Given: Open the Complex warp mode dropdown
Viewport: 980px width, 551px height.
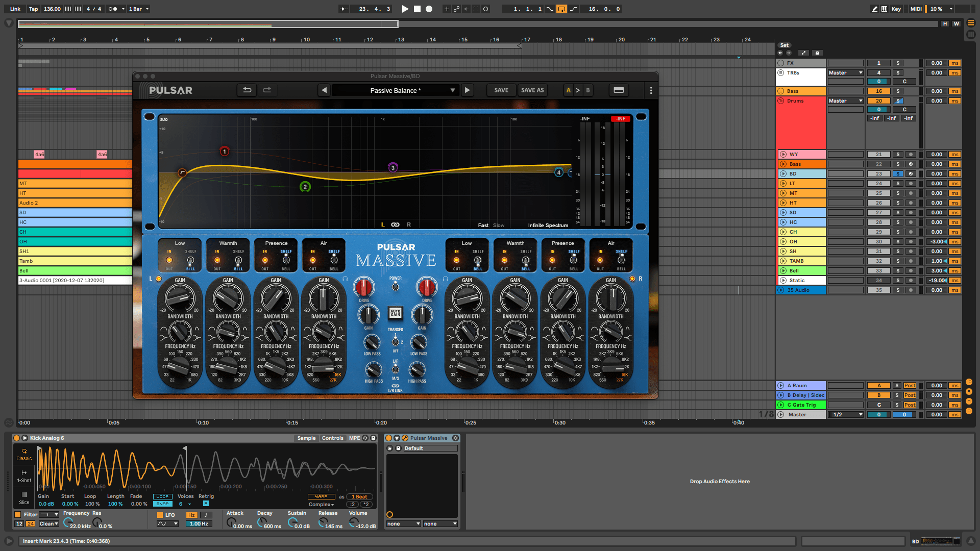Looking at the screenshot, I should click(321, 504).
